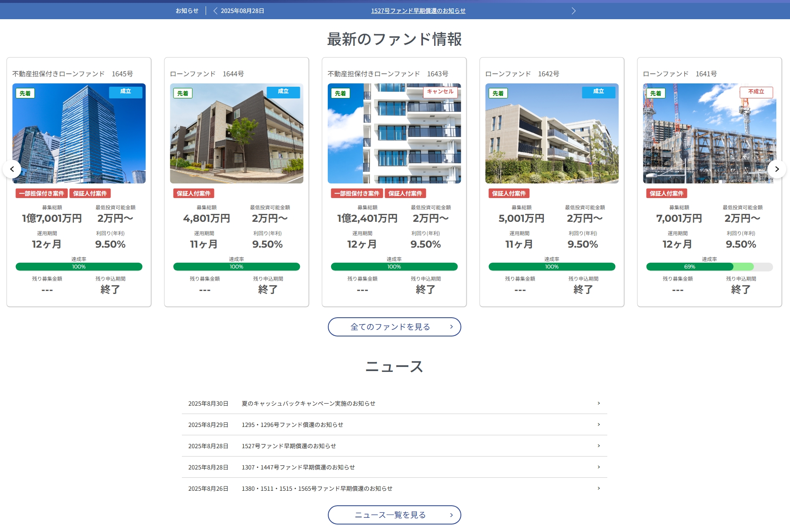
Task: Show next announcement in top notice bar
Action: pyautogui.click(x=574, y=11)
